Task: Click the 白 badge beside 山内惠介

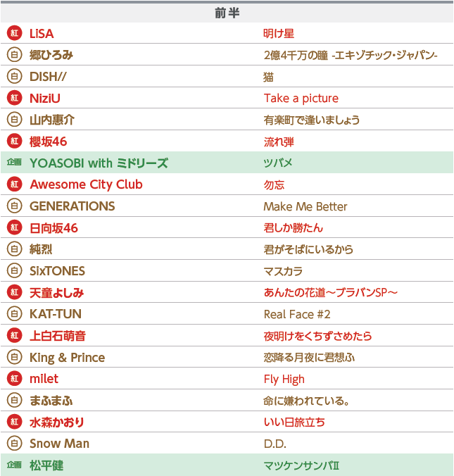Action: (x=14, y=119)
